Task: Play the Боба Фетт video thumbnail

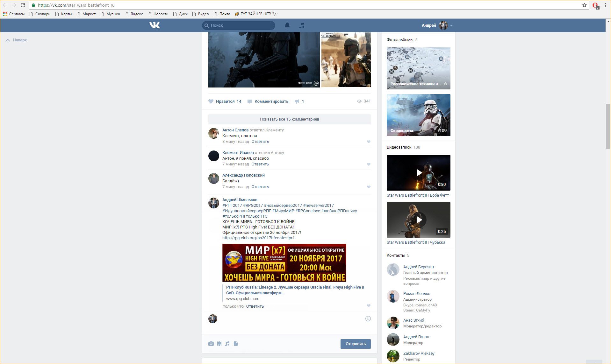Action: [x=419, y=173]
